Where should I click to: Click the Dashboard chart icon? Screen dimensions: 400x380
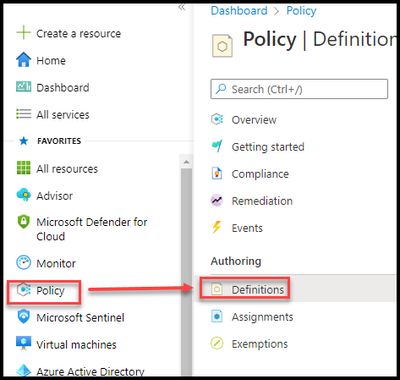coord(23,87)
